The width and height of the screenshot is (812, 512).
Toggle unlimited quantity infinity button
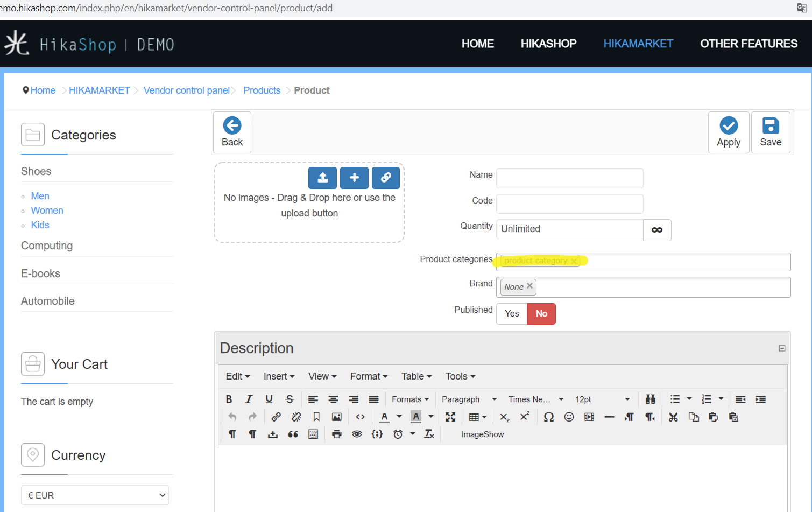pyautogui.click(x=657, y=230)
